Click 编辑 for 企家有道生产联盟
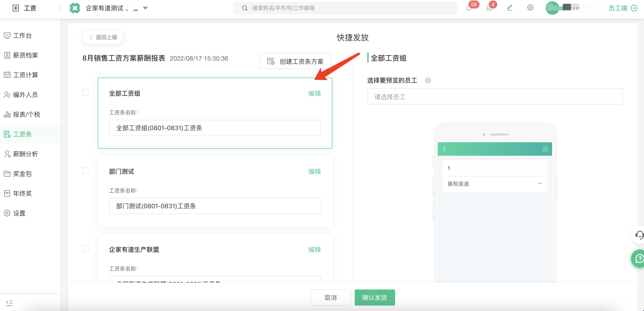 [315, 250]
